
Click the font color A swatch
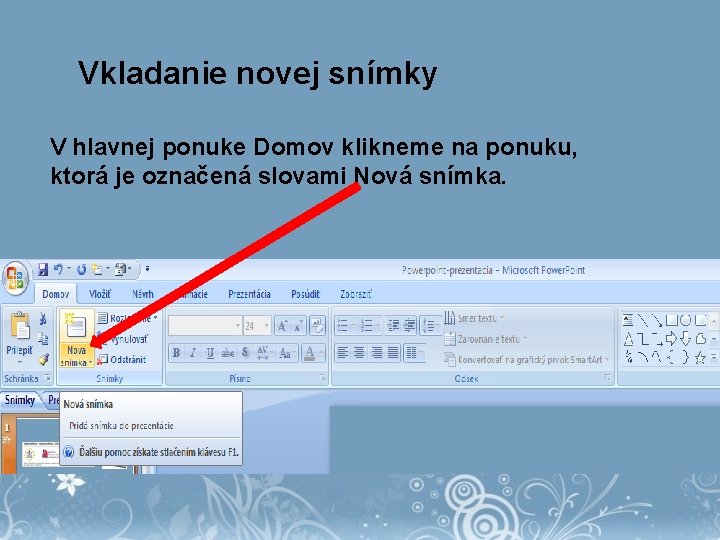point(309,353)
